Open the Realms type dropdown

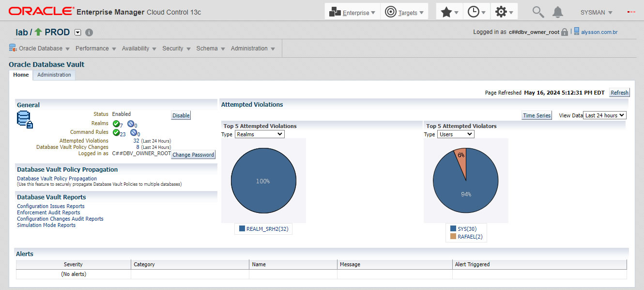tap(260, 134)
